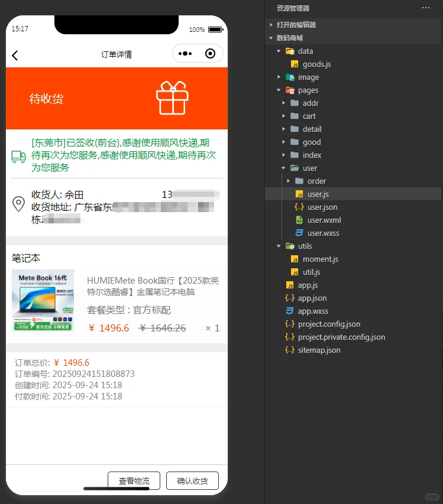Open app.json file

tap(312, 298)
